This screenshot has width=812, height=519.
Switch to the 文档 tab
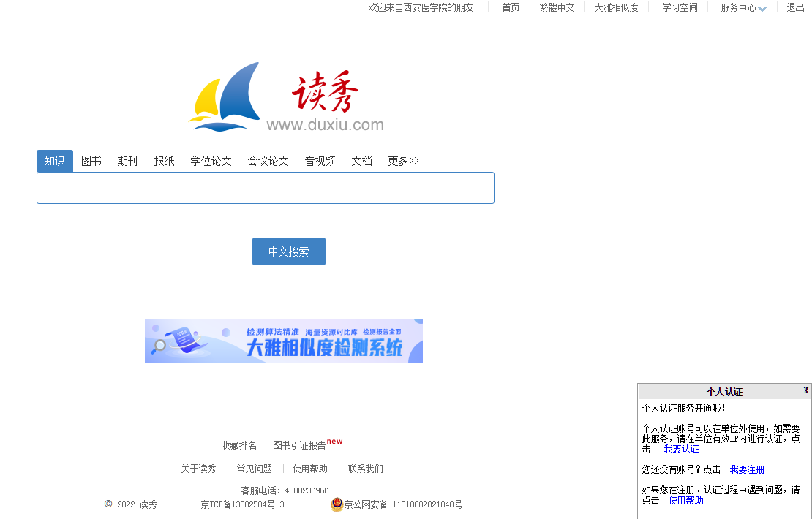pos(361,161)
